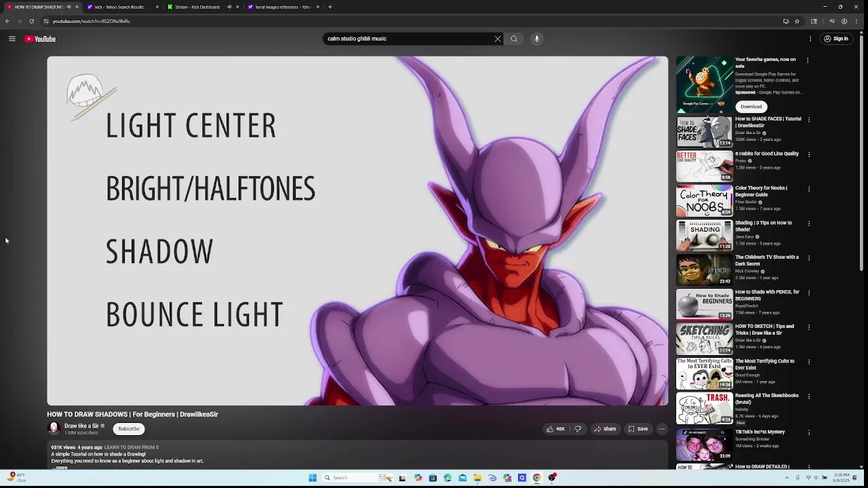
Task: Open the Windows Start menu
Action: (313, 478)
